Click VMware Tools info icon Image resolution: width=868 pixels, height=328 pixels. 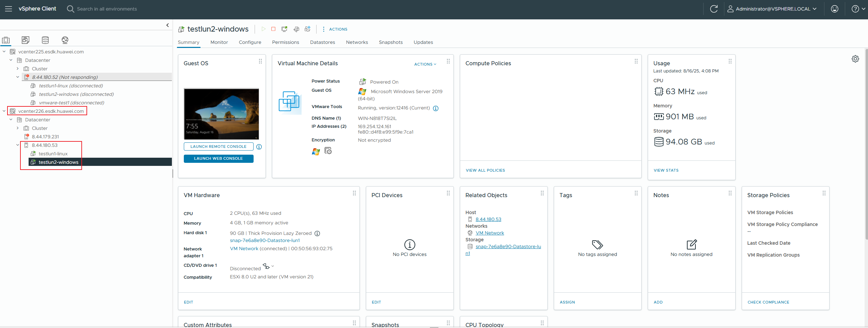coord(436,108)
